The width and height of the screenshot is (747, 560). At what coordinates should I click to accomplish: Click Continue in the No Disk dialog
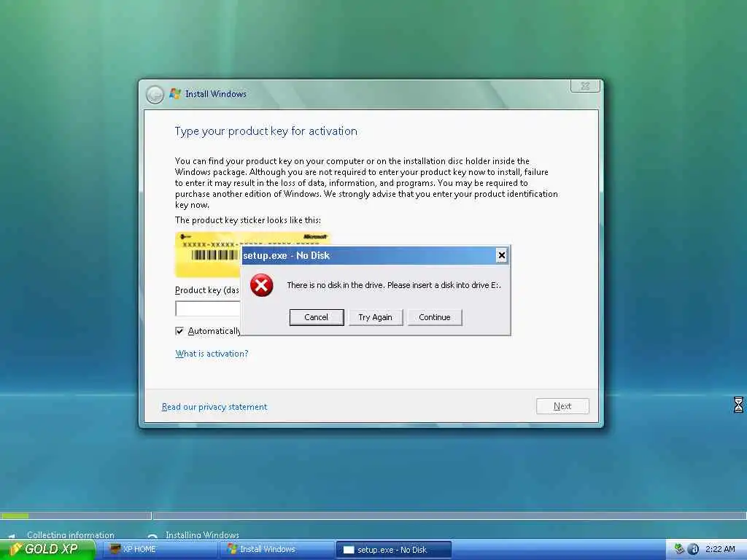(435, 317)
